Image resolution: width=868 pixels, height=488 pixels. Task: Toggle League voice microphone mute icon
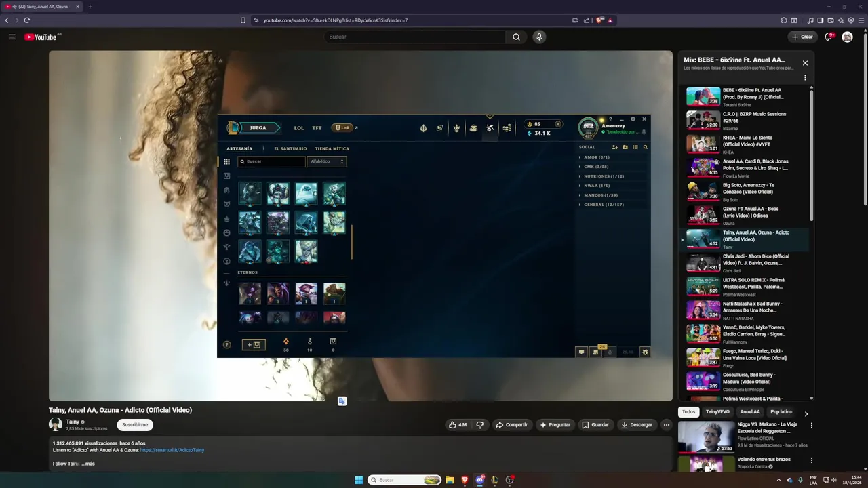610,352
